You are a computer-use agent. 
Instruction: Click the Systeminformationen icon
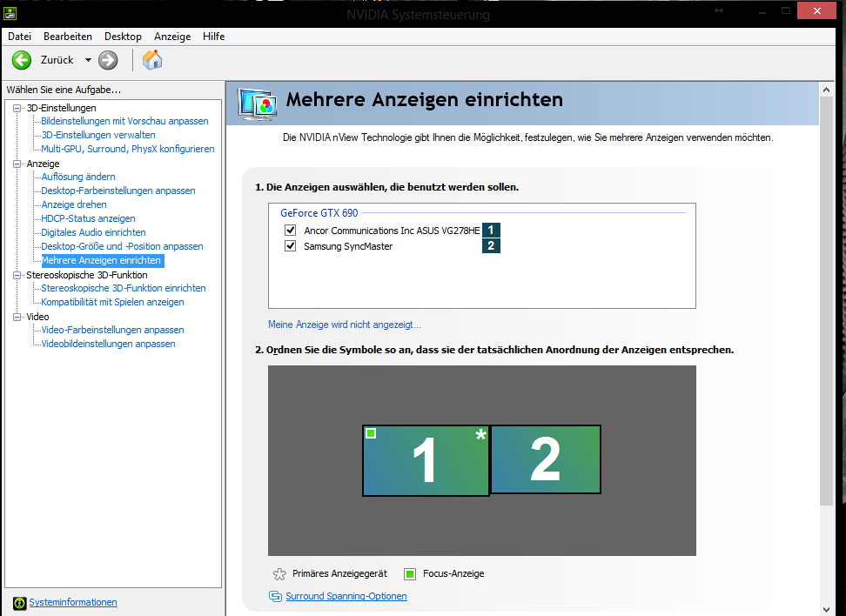(19, 603)
